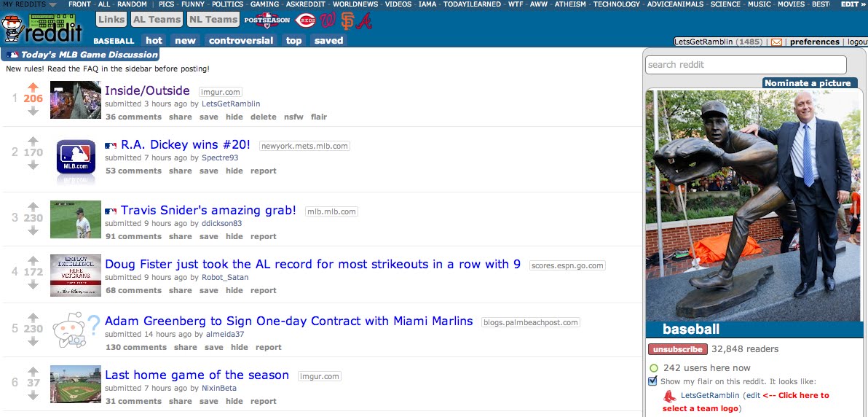Go to ASKREDDIT in top bar
The image size is (868, 417).
(x=305, y=4)
